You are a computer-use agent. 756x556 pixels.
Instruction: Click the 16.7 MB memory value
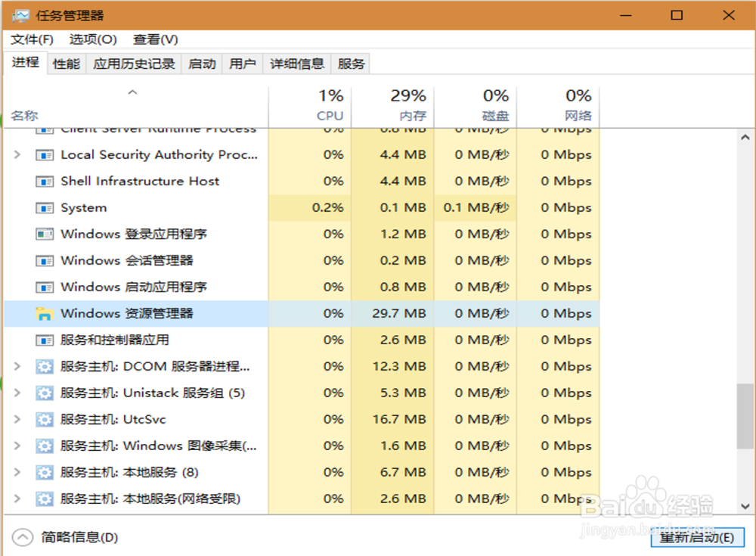399,419
